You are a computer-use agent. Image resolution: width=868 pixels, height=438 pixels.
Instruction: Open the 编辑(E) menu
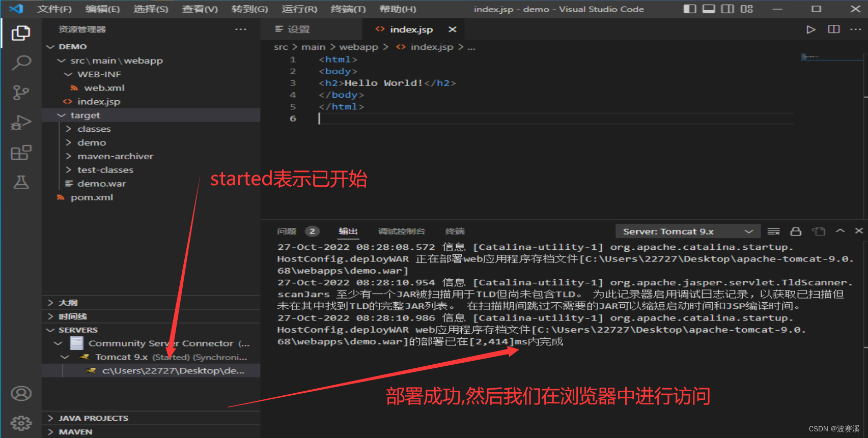(102, 9)
